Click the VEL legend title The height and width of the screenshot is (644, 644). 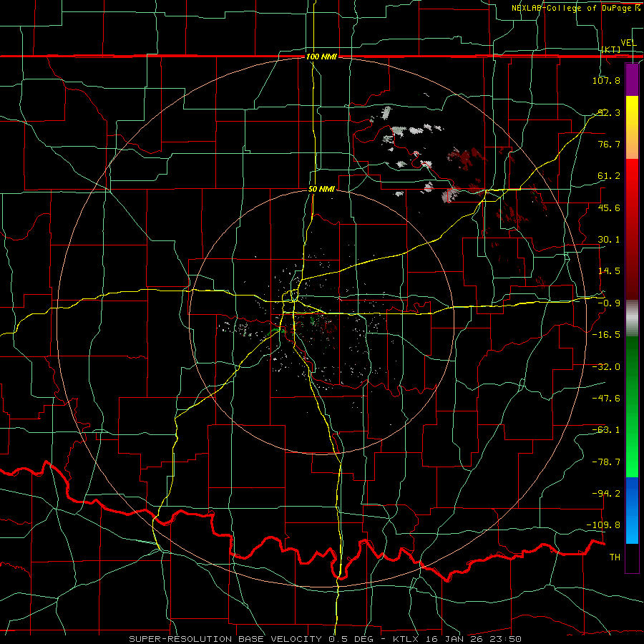click(x=628, y=43)
